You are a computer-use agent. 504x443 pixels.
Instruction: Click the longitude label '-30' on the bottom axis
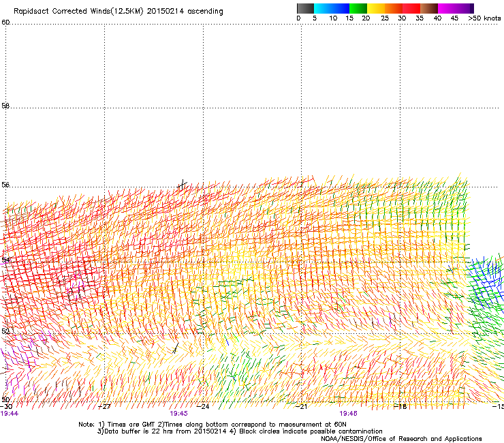(6, 407)
